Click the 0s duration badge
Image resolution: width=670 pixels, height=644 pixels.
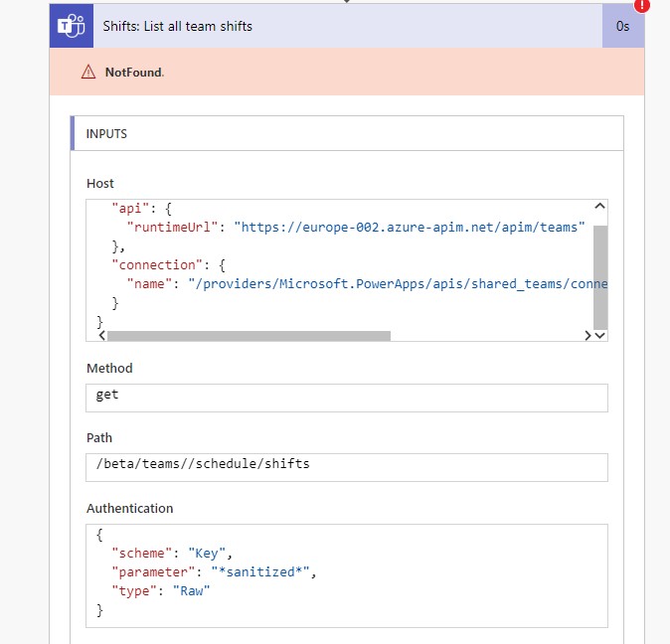(623, 26)
